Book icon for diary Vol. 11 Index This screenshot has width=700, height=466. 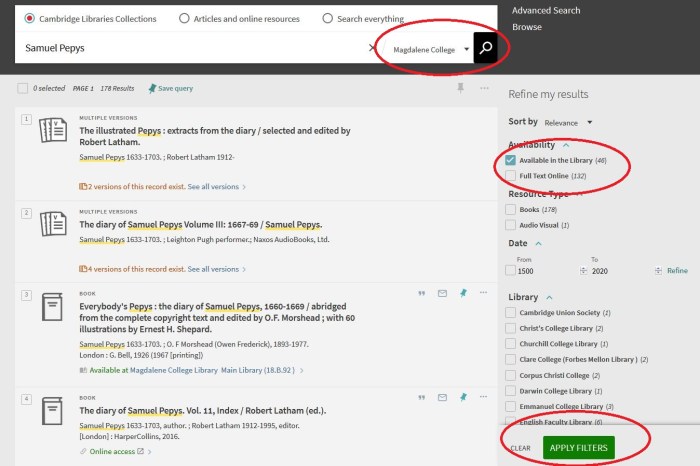(x=52, y=411)
